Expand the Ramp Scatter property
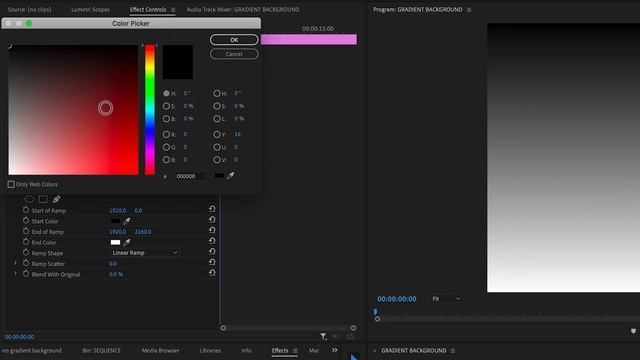The height and width of the screenshot is (360, 640). tap(16, 263)
